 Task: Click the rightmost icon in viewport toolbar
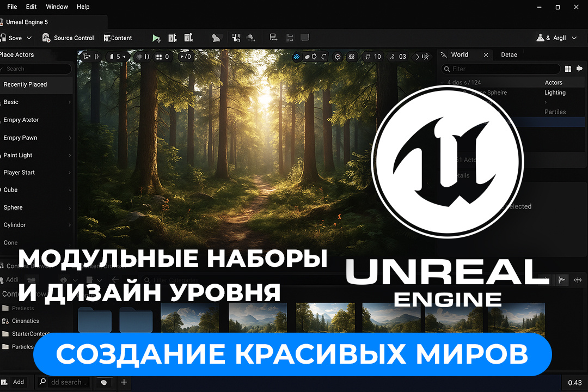(425, 57)
